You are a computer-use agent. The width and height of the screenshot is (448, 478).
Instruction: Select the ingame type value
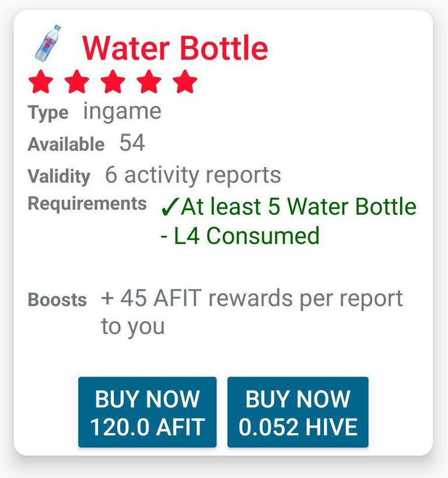pyautogui.click(x=123, y=112)
